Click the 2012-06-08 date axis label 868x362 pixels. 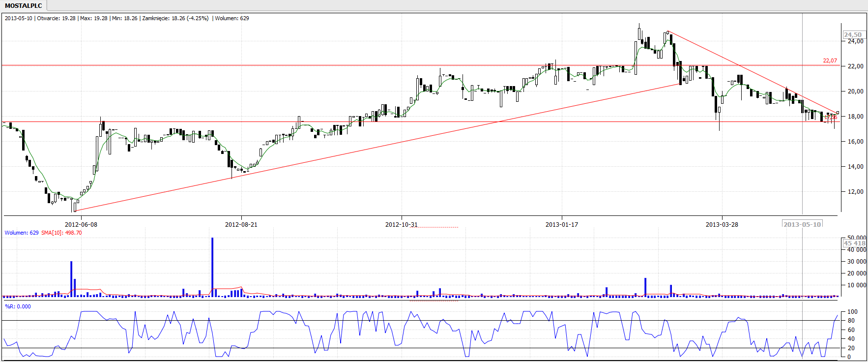(81, 224)
